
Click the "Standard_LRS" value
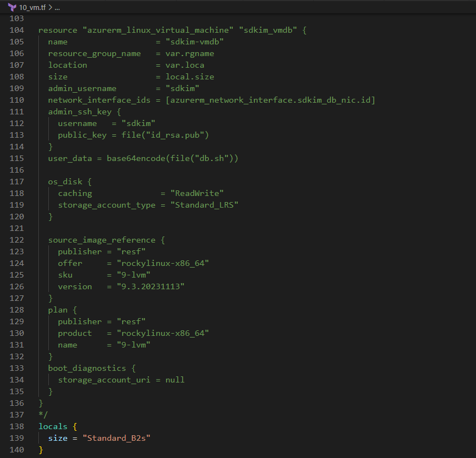click(x=204, y=205)
